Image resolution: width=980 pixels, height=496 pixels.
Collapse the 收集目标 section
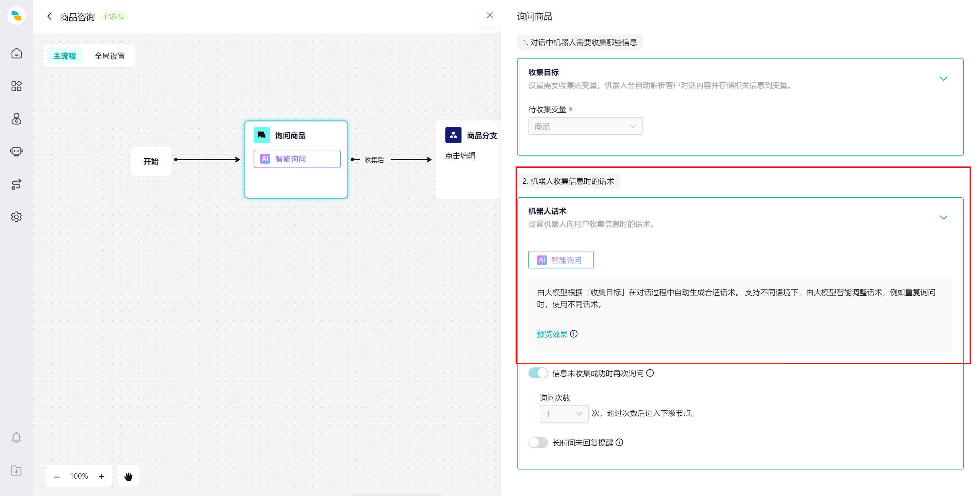pyautogui.click(x=943, y=79)
